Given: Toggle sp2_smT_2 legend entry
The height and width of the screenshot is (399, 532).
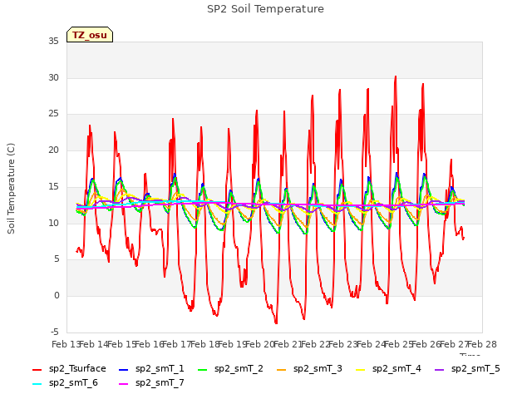Looking at the screenshot, I should click(x=230, y=369).
